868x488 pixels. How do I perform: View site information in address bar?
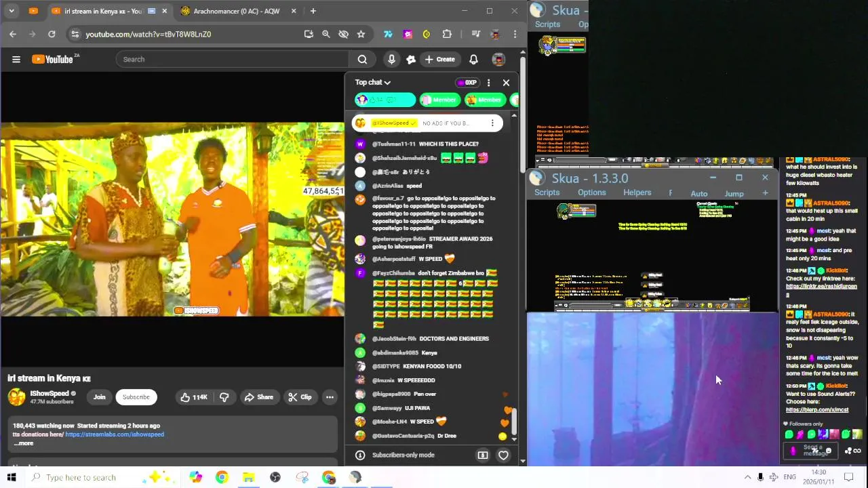click(x=75, y=34)
